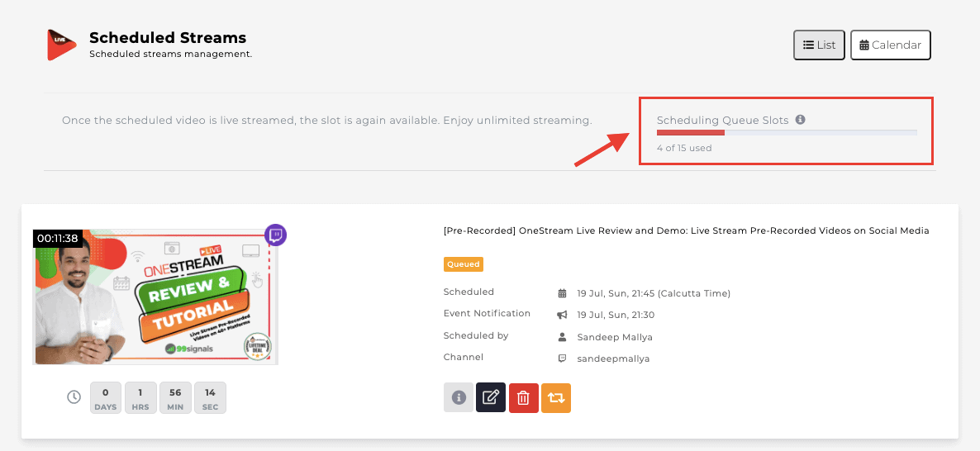Click the HRS countdown box
This screenshot has width=980, height=451.
tap(140, 398)
